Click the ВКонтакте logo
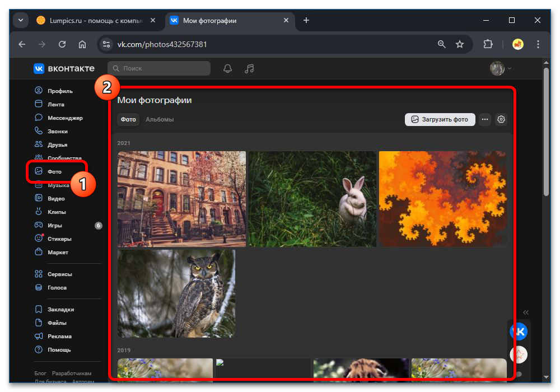This screenshot has width=560, height=392. [64, 68]
